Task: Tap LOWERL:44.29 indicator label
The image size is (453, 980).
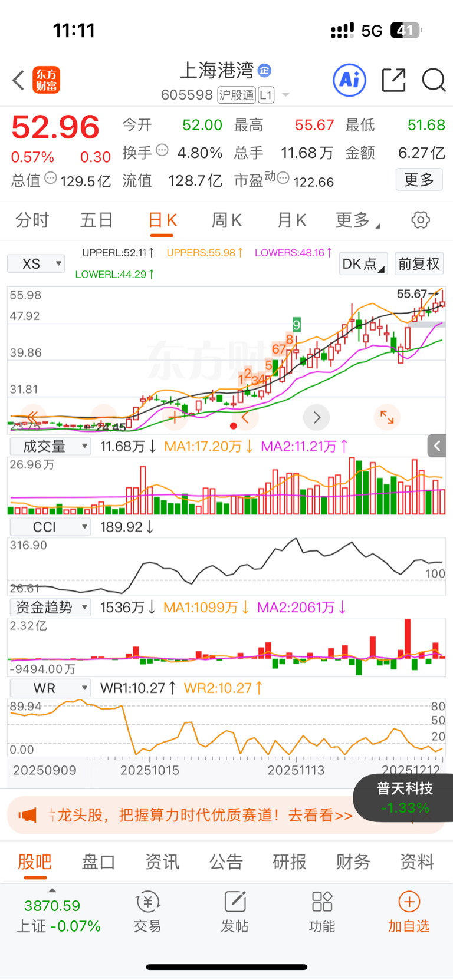Action: pyautogui.click(x=114, y=274)
